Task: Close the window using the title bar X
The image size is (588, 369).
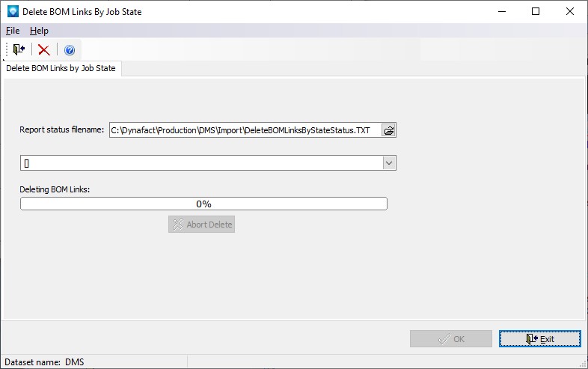Action: pos(569,11)
